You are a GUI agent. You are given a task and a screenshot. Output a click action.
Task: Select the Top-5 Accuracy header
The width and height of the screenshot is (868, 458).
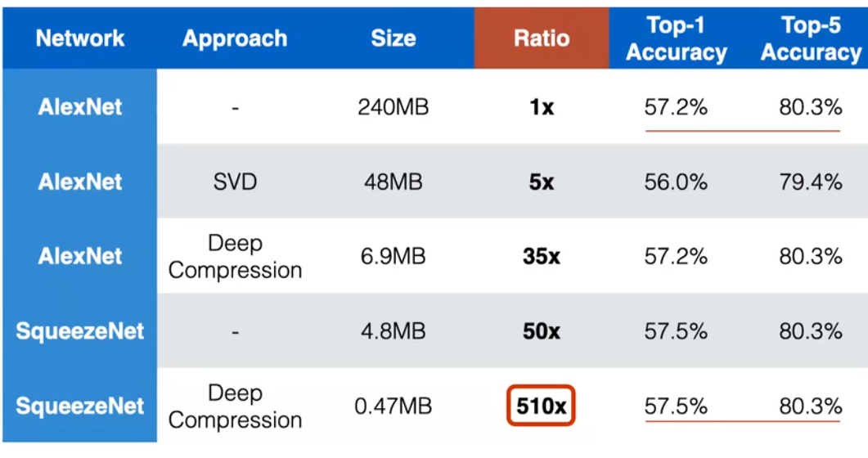point(811,38)
